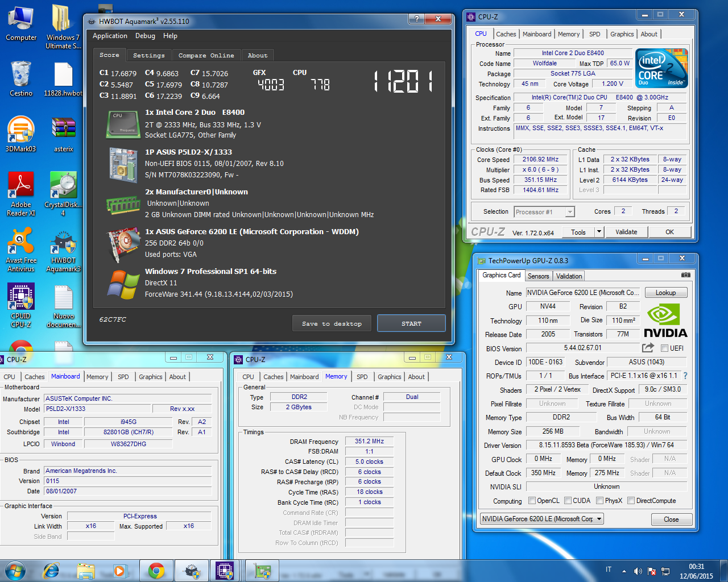728x582 pixels.
Task: Click the OK button in CPU-Z
Action: 669,232
